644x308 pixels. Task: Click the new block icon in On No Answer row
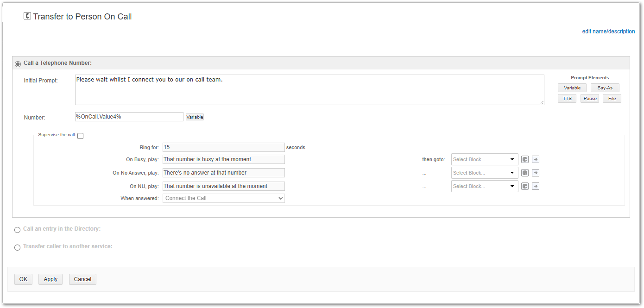pos(525,173)
